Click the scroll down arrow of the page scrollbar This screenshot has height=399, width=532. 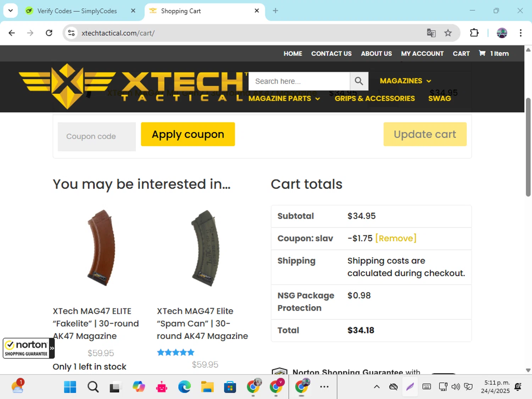(528, 370)
